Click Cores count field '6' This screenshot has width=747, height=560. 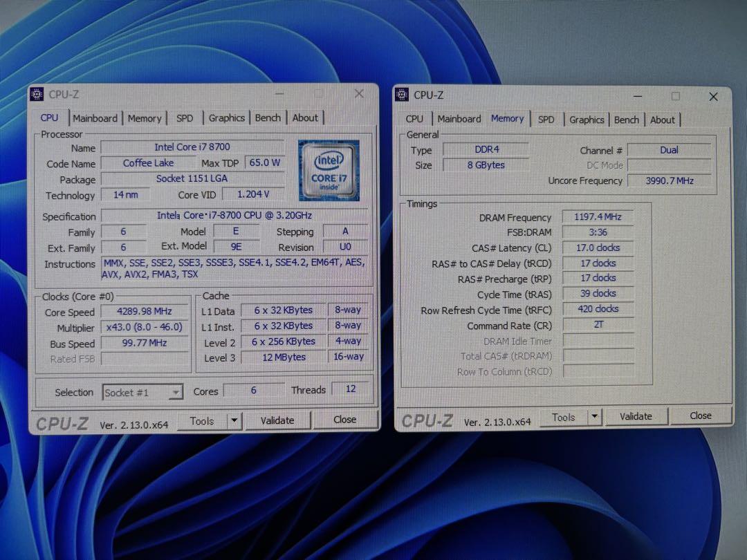pyautogui.click(x=253, y=390)
